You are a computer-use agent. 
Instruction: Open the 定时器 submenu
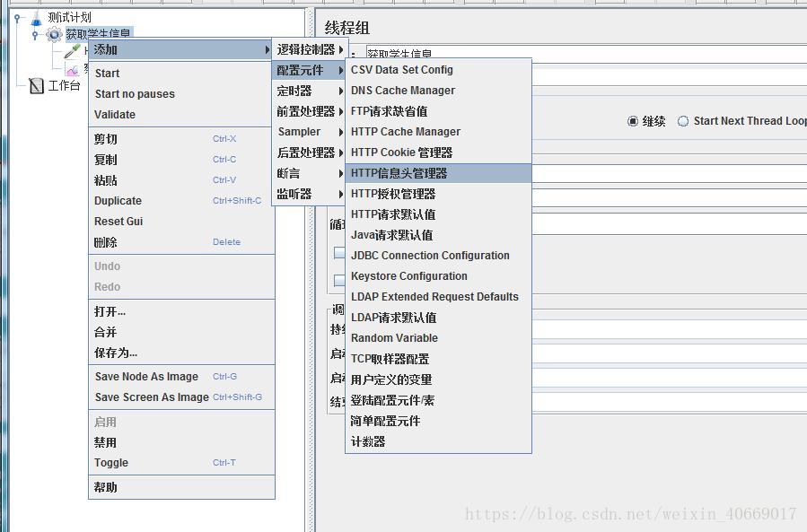(x=309, y=91)
